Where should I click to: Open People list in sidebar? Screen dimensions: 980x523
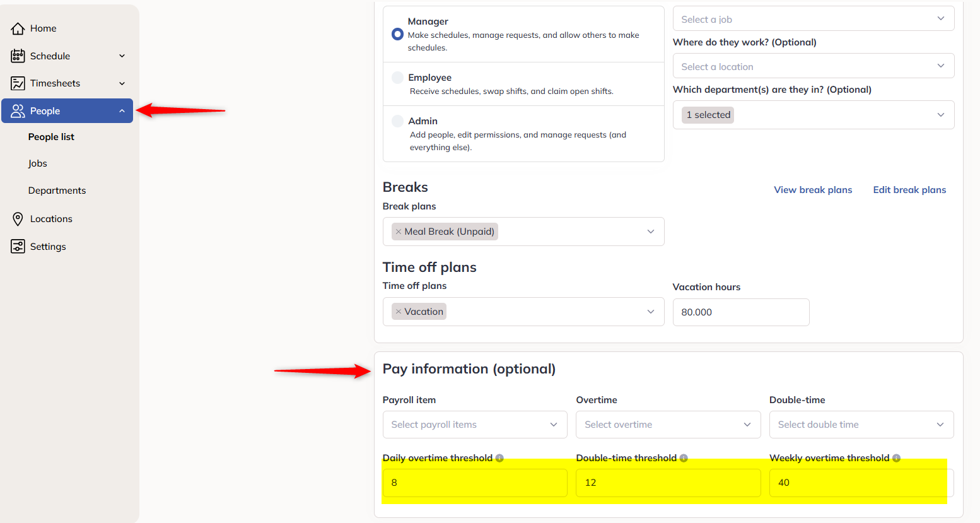click(x=51, y=137)
